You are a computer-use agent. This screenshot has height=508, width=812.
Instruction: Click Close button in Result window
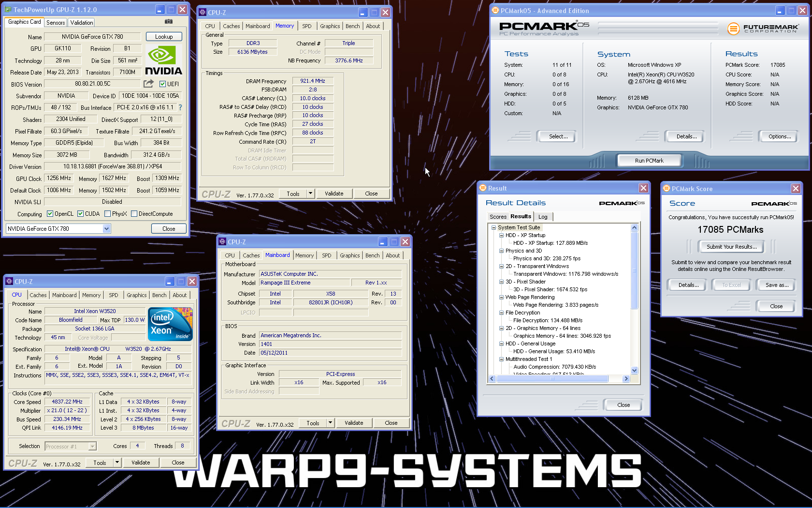623,405
